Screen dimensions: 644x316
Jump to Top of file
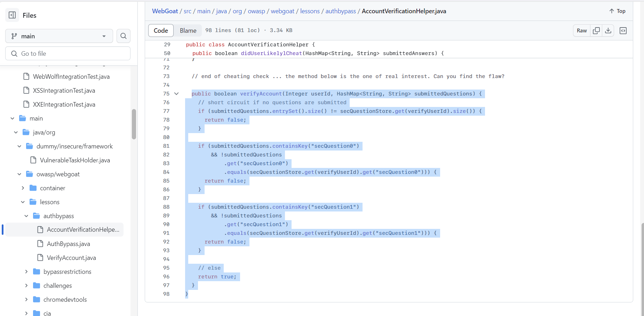coord(617,11)
